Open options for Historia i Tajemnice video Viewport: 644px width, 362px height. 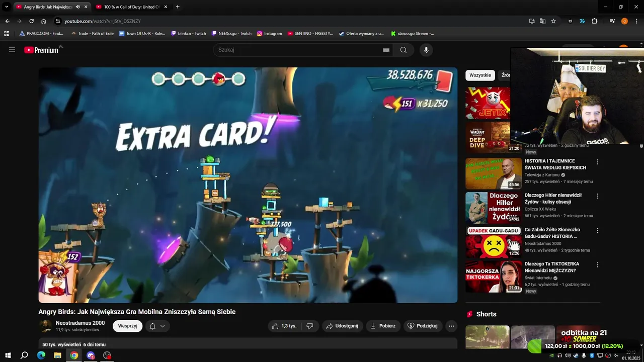point(598,162)
